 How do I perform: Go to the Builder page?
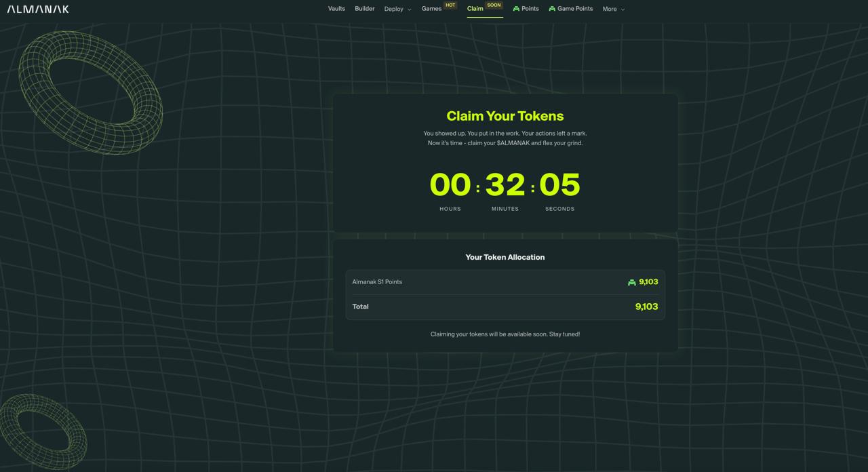[x=365, y=9]
